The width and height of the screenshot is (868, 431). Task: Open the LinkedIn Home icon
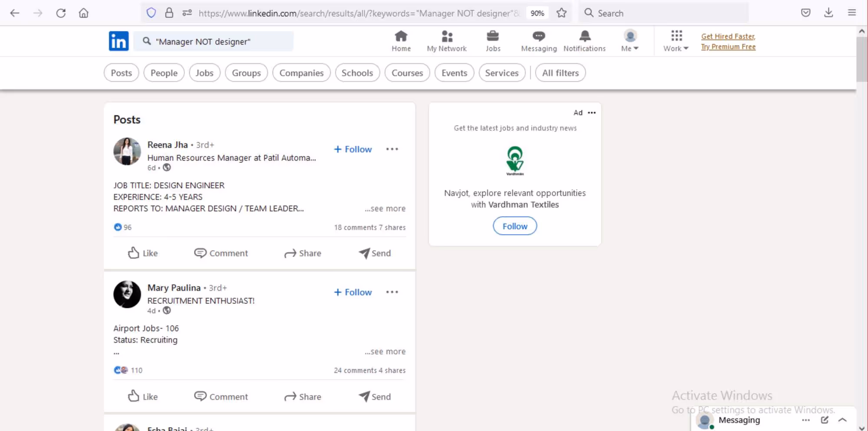401,41
